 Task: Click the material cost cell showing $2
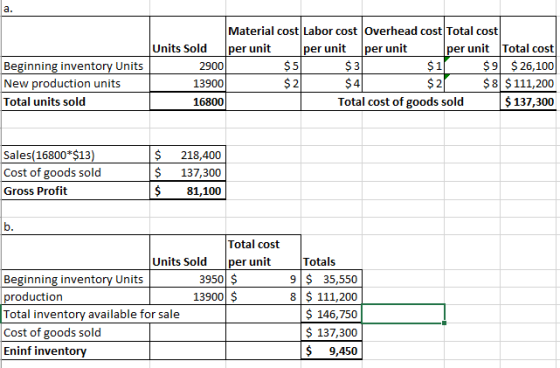coord(263,83)
